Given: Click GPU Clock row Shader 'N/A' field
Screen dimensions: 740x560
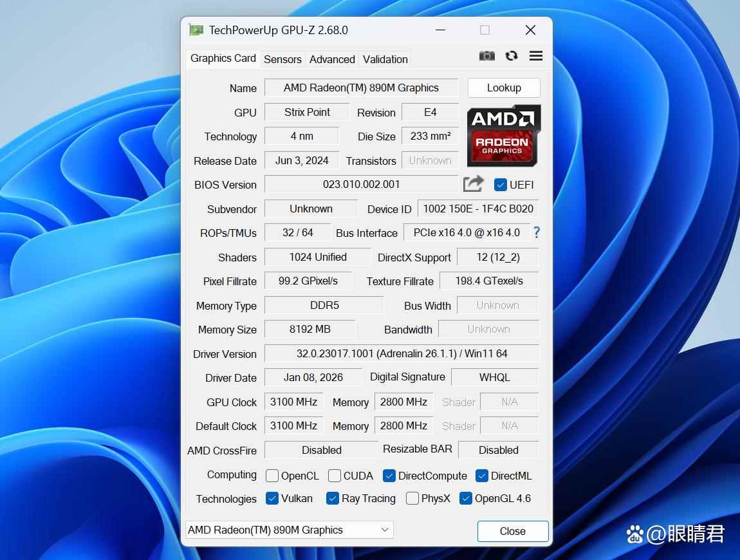Looking at the screenshot, I should (509, 402).
